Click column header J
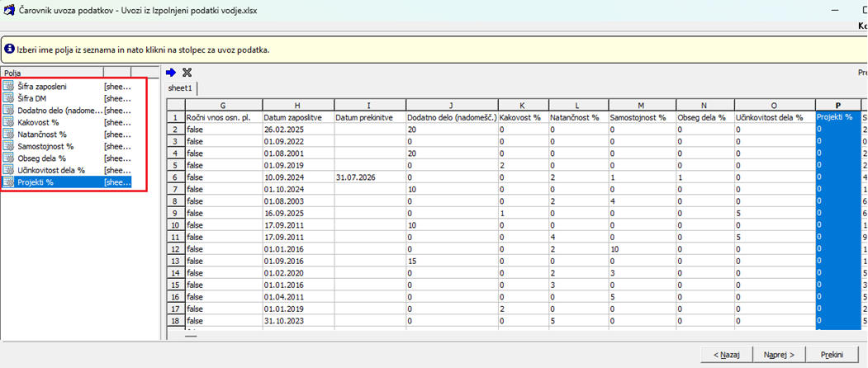Screen dimensions: 868x368 click(x=452, y=105)
